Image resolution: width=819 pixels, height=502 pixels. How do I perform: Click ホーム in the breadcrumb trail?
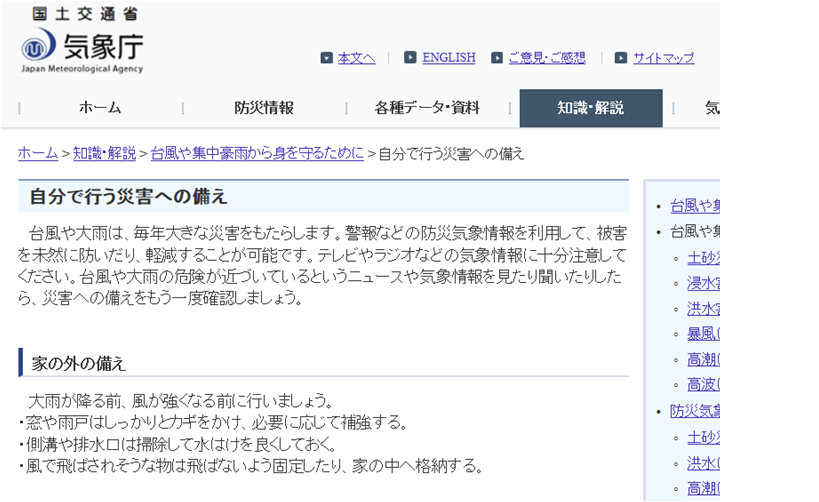38,153
